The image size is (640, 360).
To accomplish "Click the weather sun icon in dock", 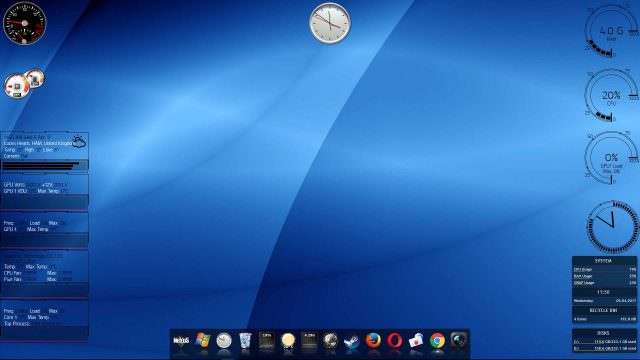I will [x=288, y=340].
